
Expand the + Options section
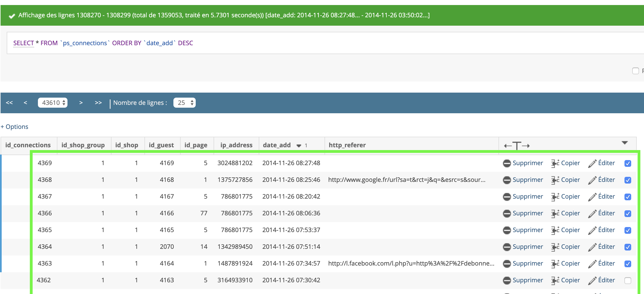point(14,127)
